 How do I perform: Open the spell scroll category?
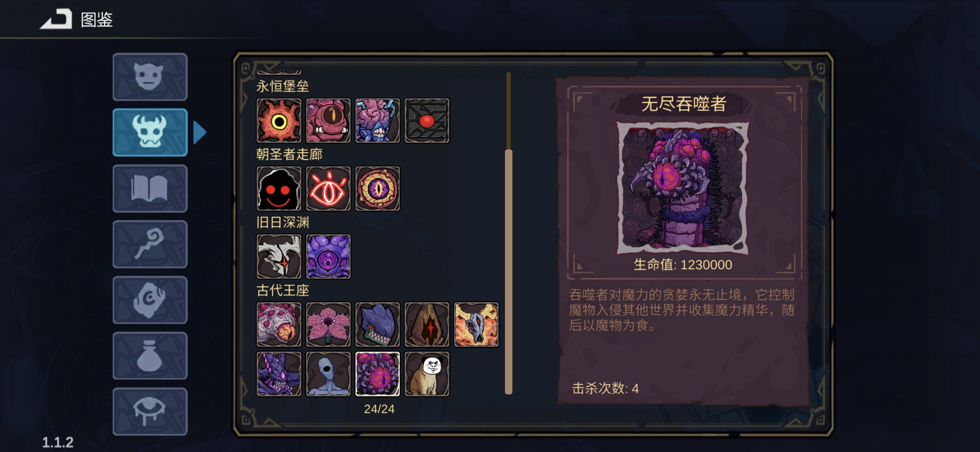150,300
